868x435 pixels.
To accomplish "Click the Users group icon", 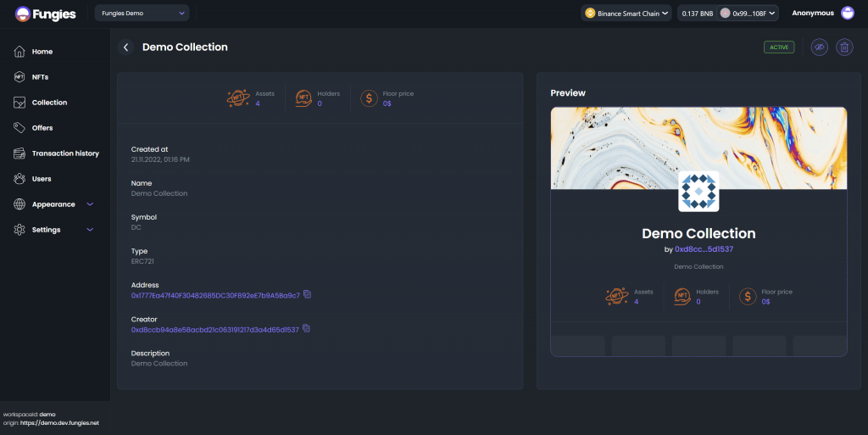I will [x=19, y=179].
